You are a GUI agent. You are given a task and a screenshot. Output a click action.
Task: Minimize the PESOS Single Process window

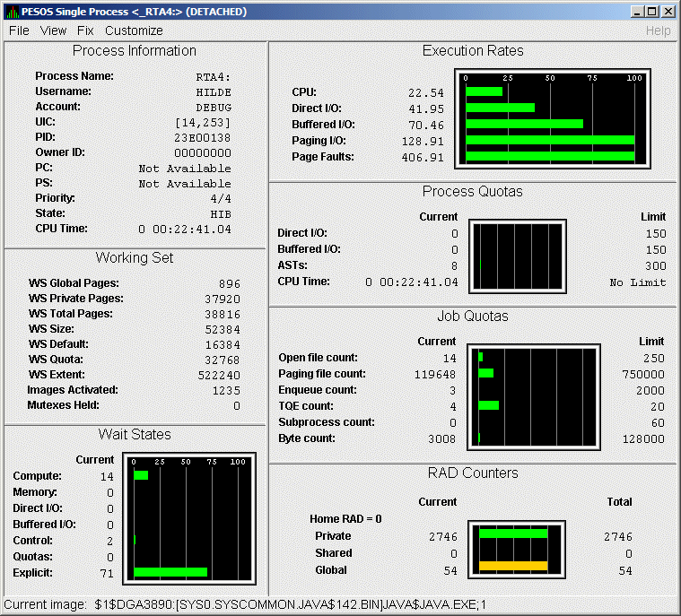(x=638, y=12)
